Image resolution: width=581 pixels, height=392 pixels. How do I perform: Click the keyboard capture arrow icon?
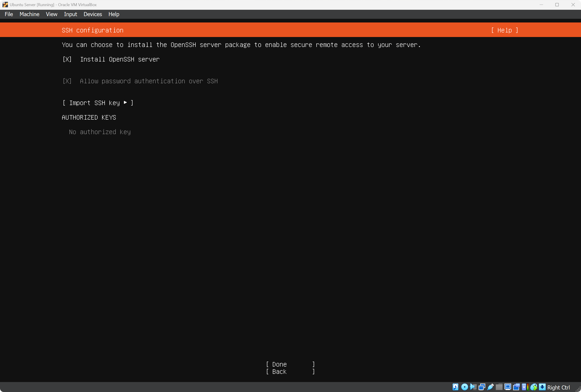[542, 387]
